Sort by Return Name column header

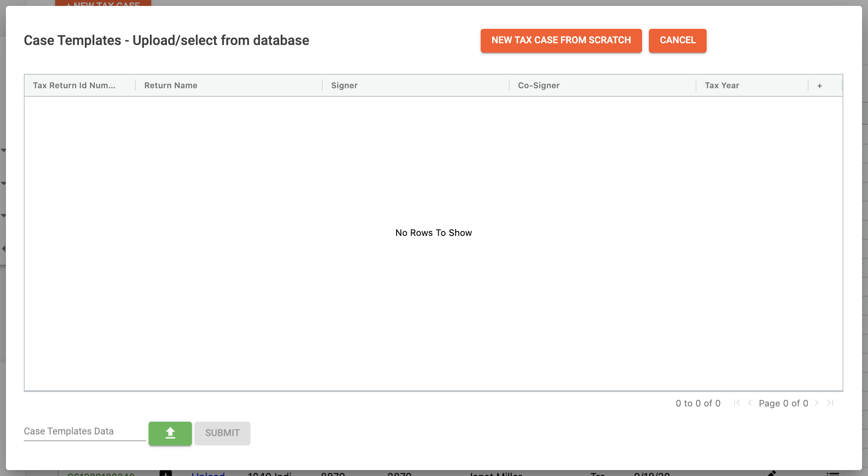[x=171, y=85]
